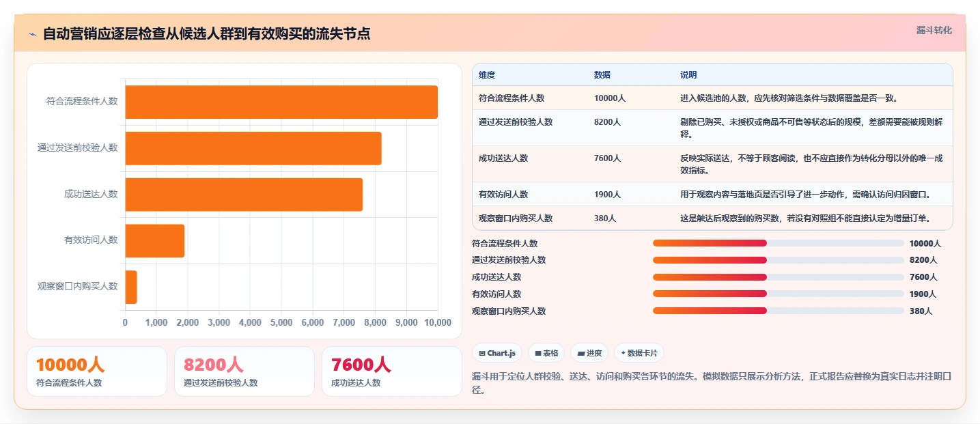This screenshot has width=980, height=424.
Task: Click progress list label 有效访问人数
Action: (x=496, y=294)
